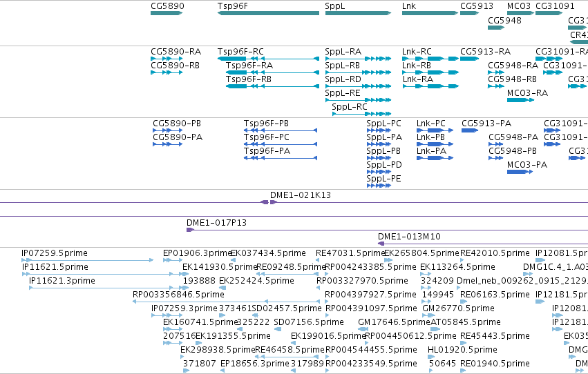Click the CG5948 gene feature

(x=496, y=28)
